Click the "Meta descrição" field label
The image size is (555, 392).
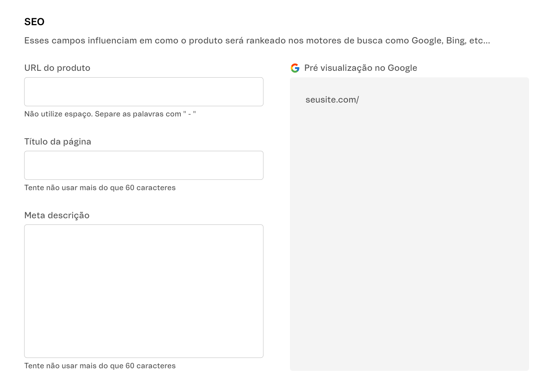[57, 215]
